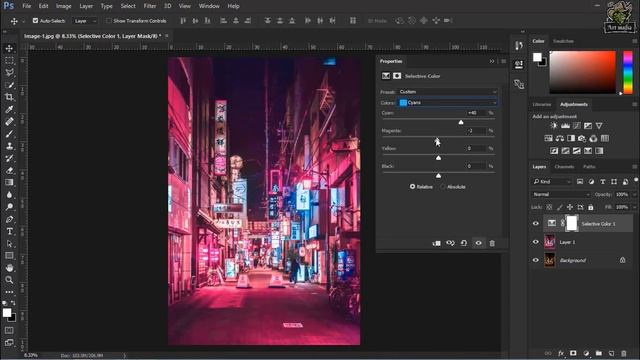Select the Horizontal Type tool
The height and width of the screenshot is (360, 640).
tap(9, 231)
